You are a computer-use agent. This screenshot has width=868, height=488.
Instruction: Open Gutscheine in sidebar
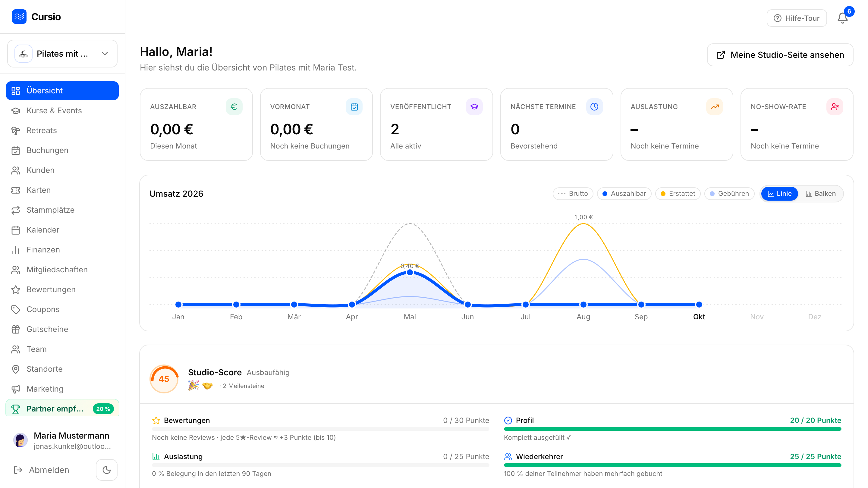pyautogui.click(x=62, y=329)
